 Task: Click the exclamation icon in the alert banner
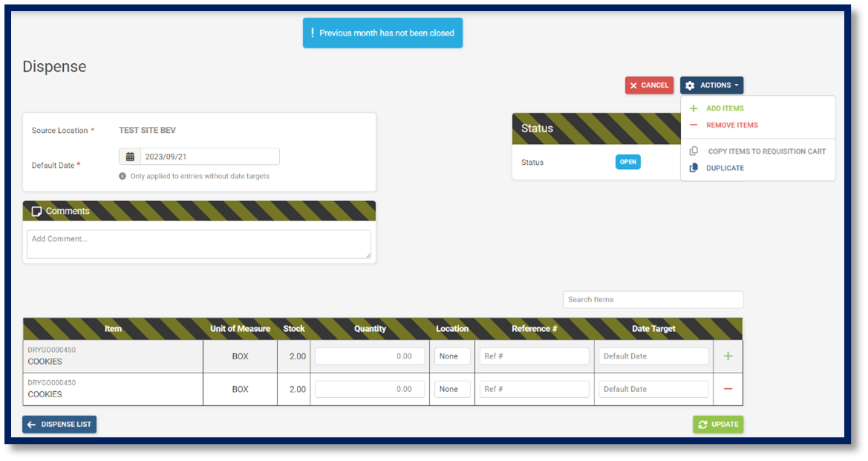point(313,33)
